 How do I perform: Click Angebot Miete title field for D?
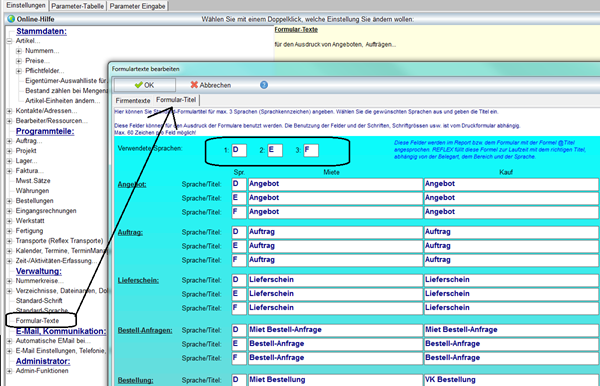pos(335,184)
